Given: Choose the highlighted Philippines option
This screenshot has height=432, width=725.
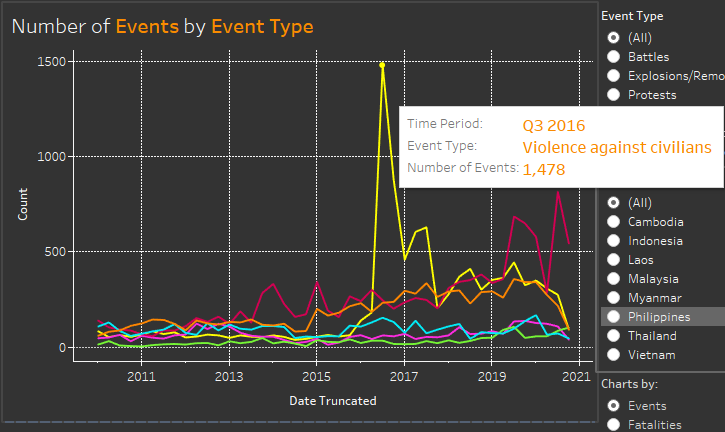Looking at the screenshot, I should click(x=613, y=316).
